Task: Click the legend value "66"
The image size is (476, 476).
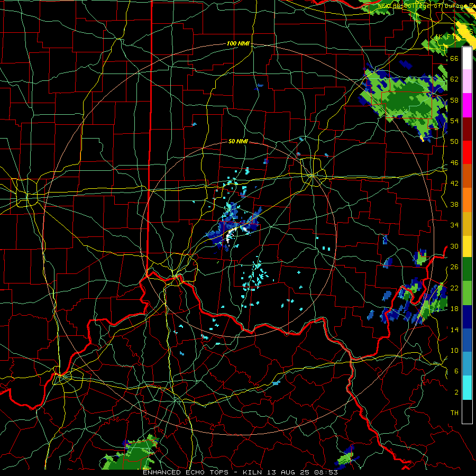Action: [454, 59]
